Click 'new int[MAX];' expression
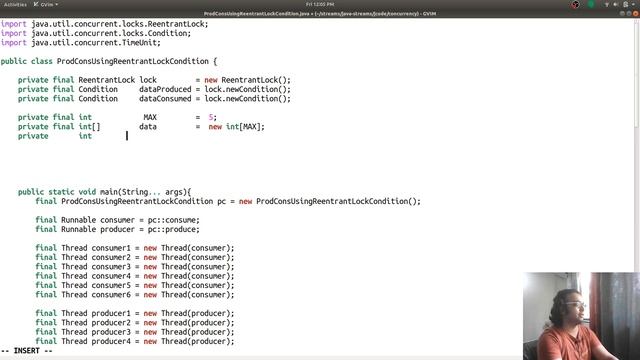640x360 pixels. [x=237, y=127]
